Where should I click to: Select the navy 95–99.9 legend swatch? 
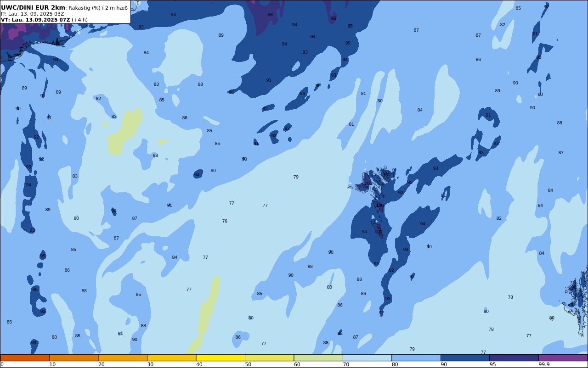514,357
